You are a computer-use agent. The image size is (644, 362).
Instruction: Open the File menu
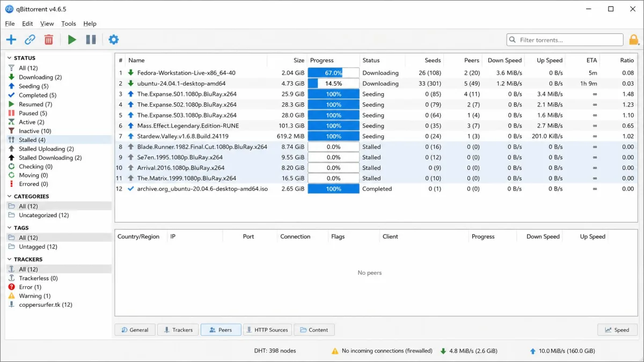tap(10, 24)
